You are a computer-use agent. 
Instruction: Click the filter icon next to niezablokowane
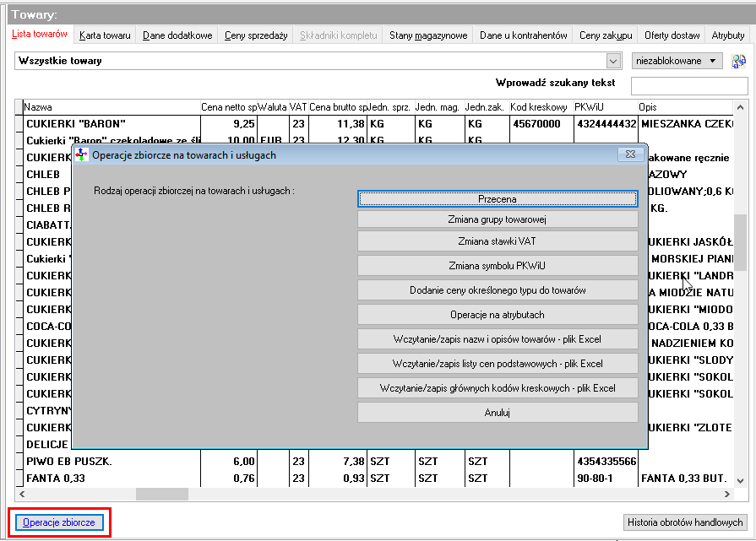tap(738, 61)
